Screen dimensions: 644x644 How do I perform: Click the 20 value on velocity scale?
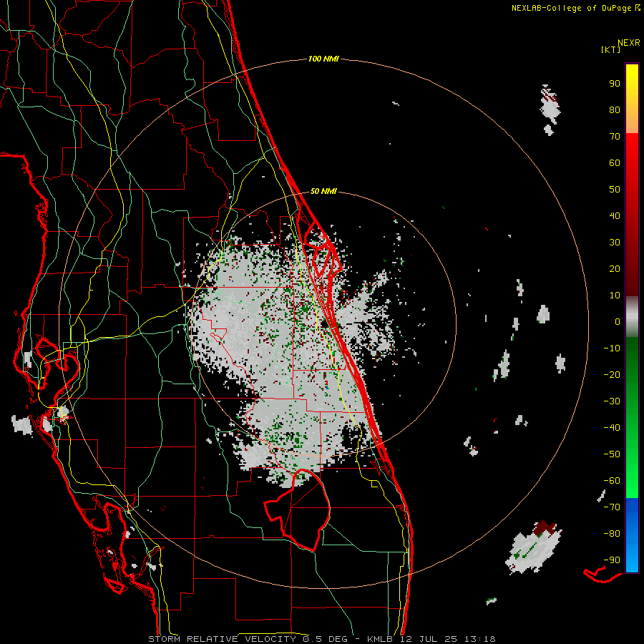[615, 268]
